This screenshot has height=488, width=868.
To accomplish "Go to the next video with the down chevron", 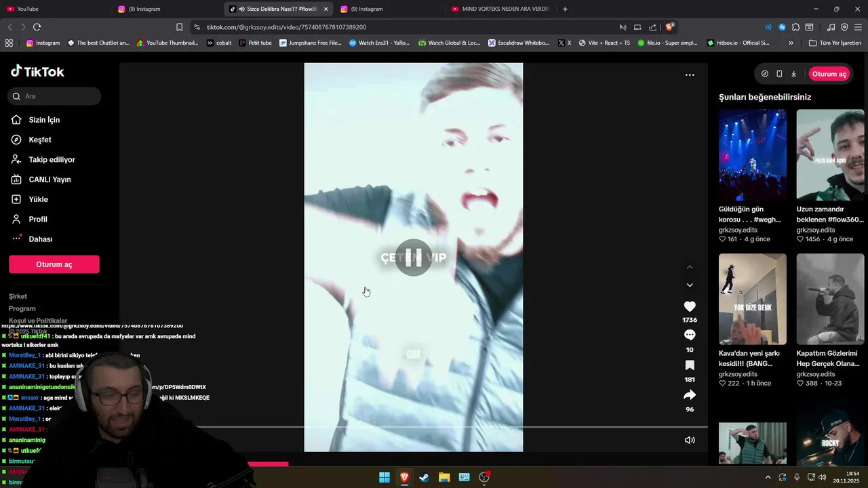I will click(690, 285).
